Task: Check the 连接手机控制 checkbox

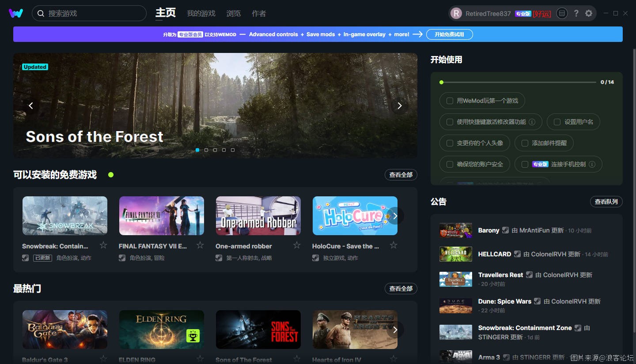Action: [525, 164]
